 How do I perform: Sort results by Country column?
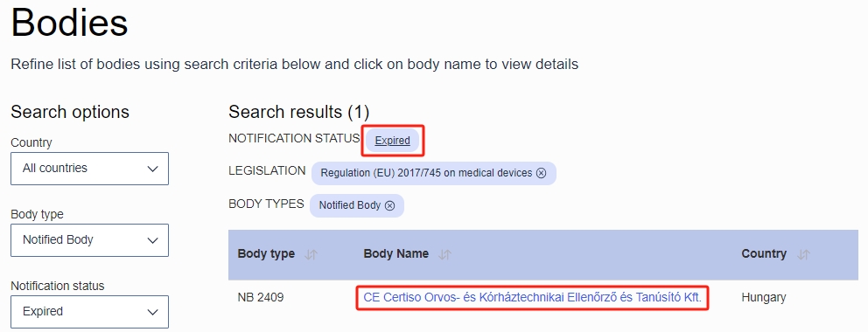(x=804, y=254)
